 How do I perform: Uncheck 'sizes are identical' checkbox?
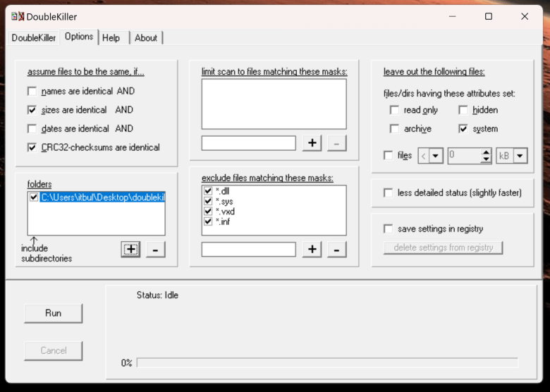[x=32, y=110]
